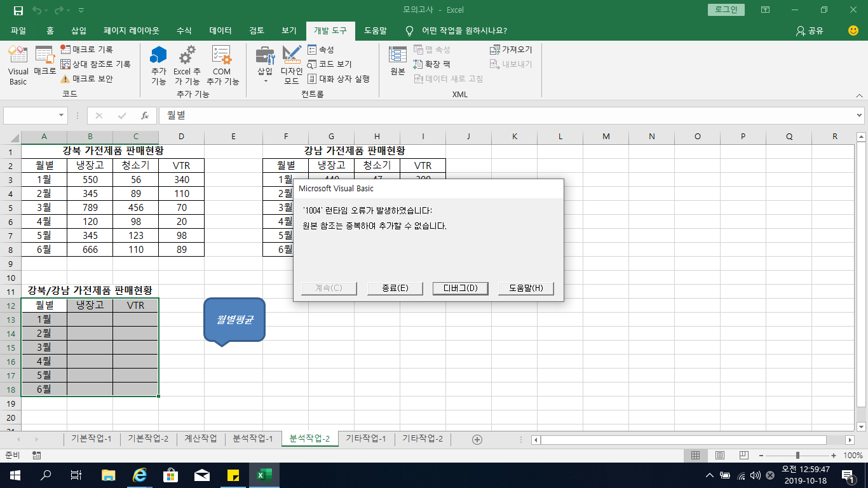Open COM 추가 기능 dialog
The image size is (868, 488).
point(222,66)
